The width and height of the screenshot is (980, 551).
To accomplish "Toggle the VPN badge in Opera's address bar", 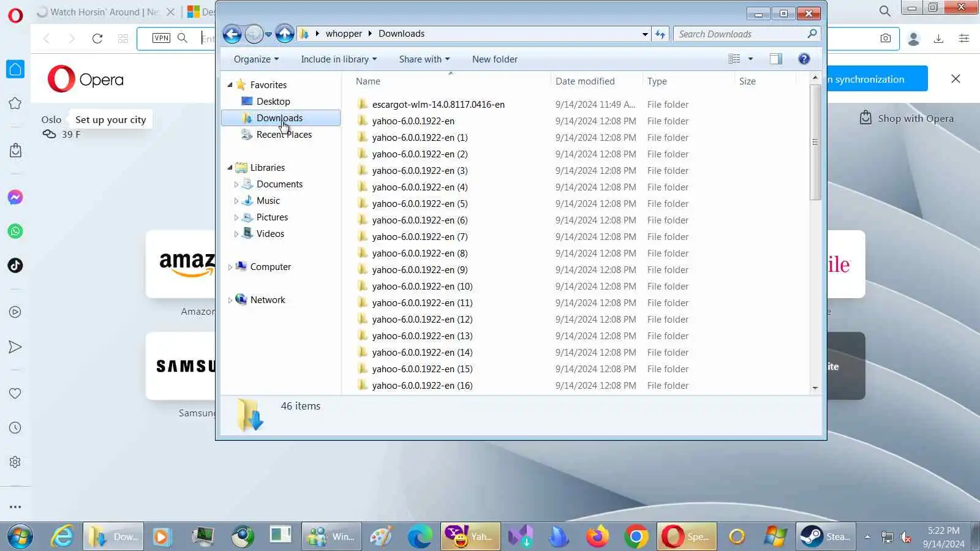I will 161,38.
